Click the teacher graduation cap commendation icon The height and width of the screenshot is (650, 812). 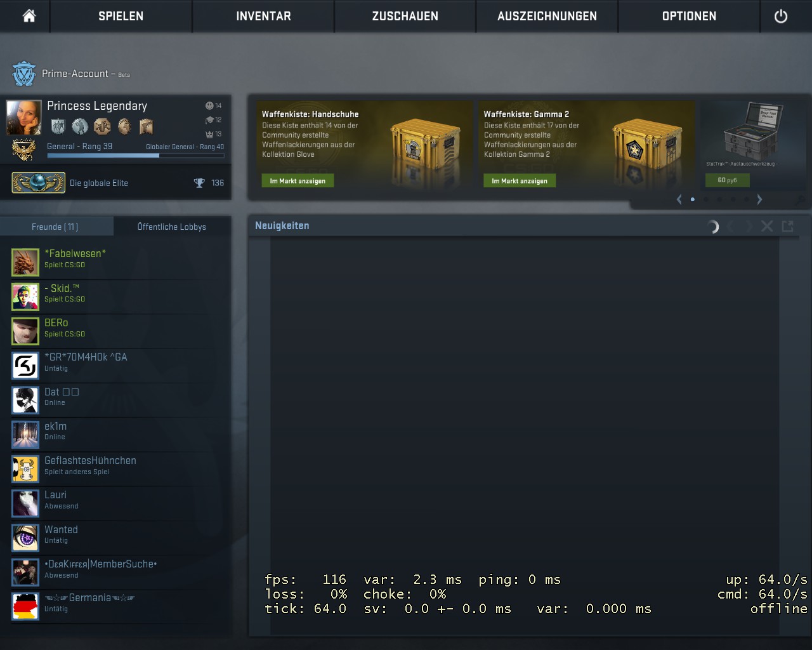209,119
